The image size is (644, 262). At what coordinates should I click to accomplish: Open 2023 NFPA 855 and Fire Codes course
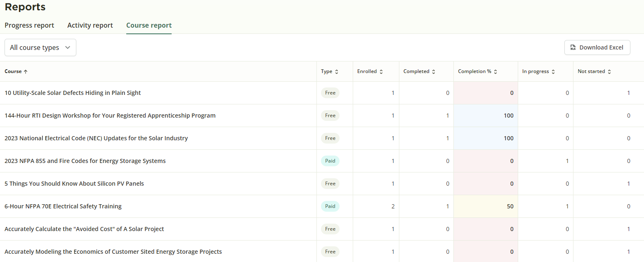pyautogui.click(x=85, y=161)
